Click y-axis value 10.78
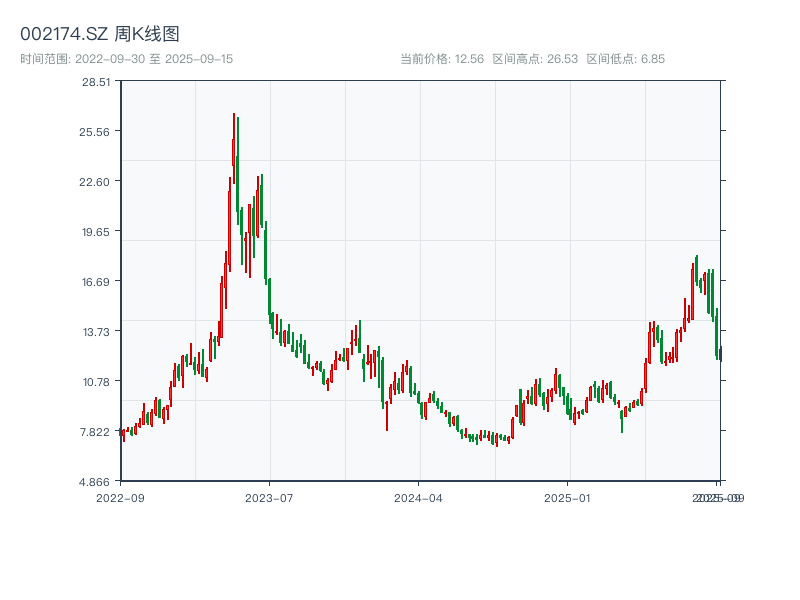 coord(96,382)
